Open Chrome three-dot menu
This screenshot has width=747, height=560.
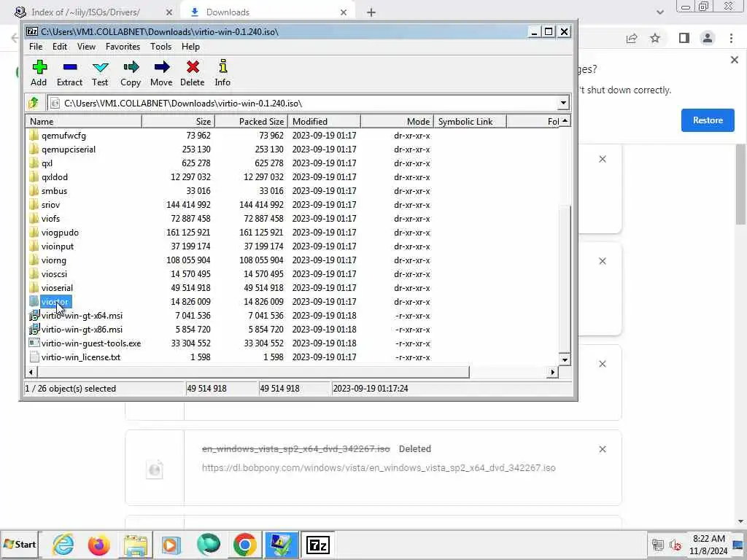[731, 38]
